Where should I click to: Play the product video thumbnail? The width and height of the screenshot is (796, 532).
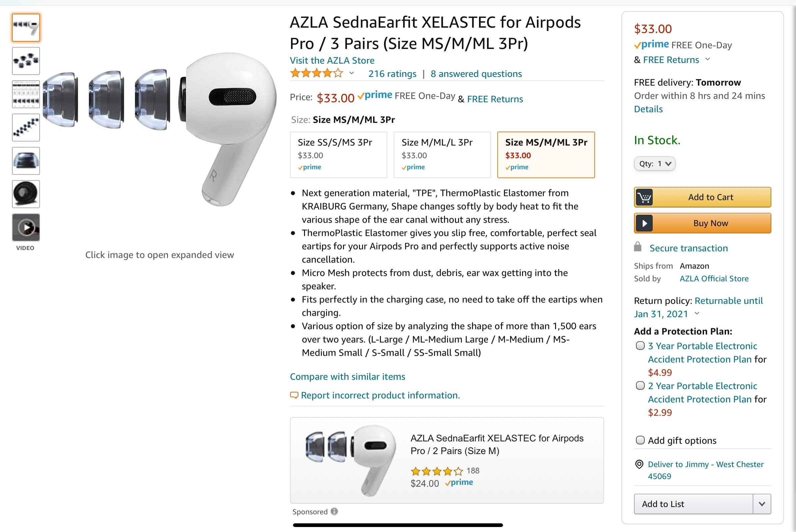point(26,227)
